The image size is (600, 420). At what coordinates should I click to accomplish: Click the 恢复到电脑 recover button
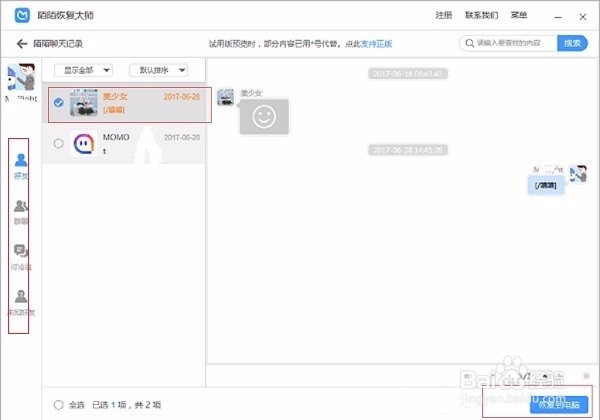pyautogui.click(x=559, y=405)
